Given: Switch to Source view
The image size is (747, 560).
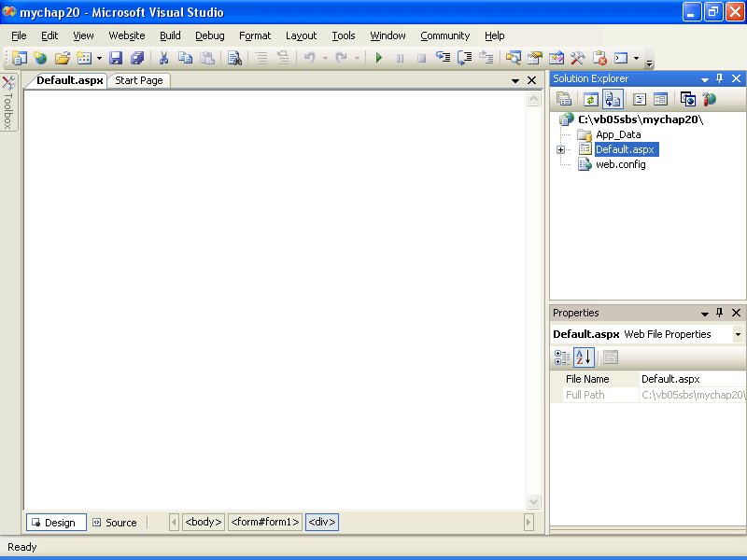Looking at the screenshot, I should tap(114, 523).
